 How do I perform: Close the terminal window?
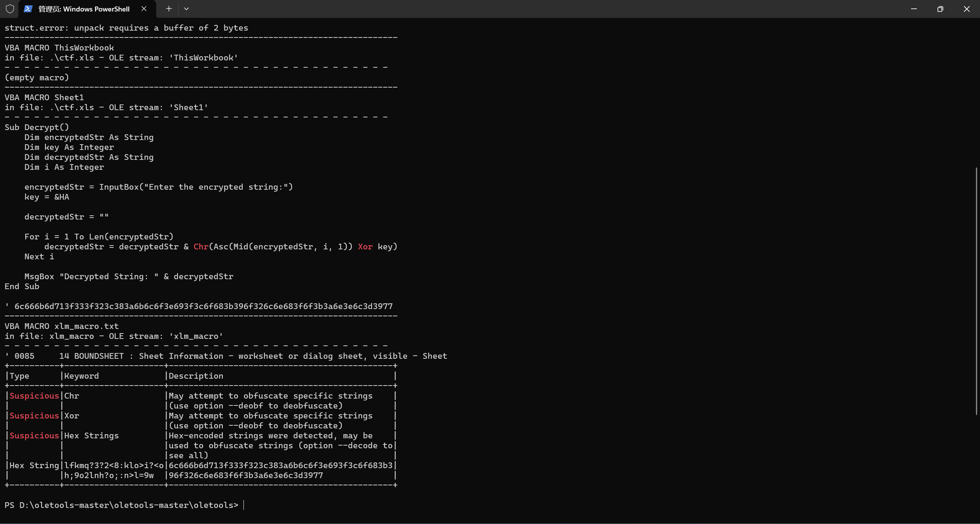pos(967,9)
